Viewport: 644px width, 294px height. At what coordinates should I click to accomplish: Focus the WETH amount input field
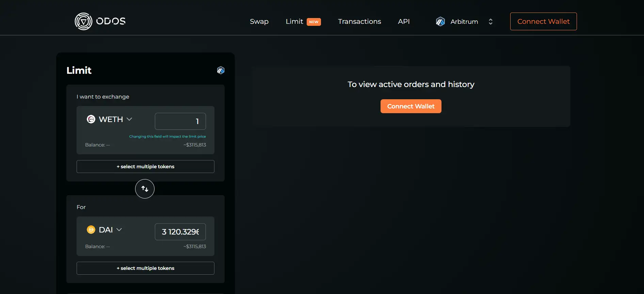tap(180, 121)
